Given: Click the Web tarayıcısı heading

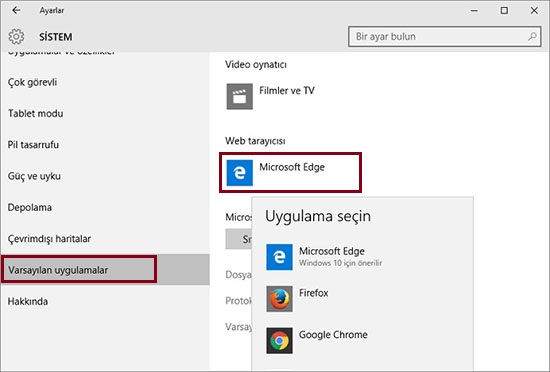Looking at the screenshot, I should 255,141.
